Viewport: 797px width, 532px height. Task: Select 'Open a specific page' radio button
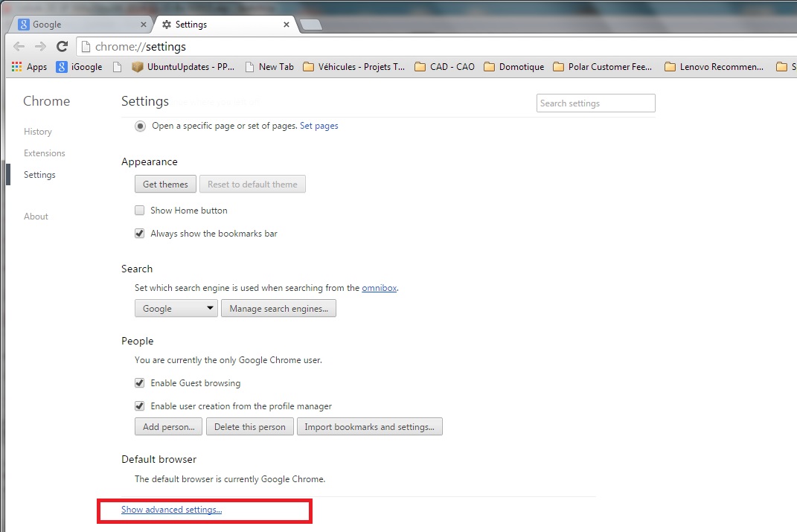[140, 126]
